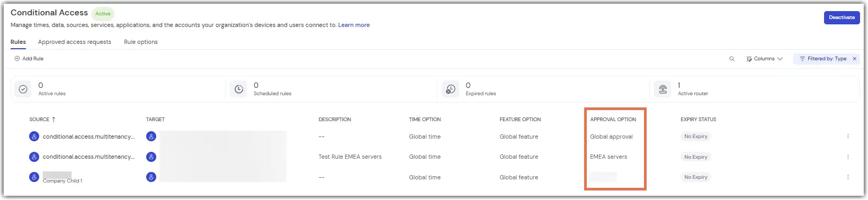This screenshot has height=200, width=868.
Task: Click the Active rules count card
Action: tap(119, 89)
